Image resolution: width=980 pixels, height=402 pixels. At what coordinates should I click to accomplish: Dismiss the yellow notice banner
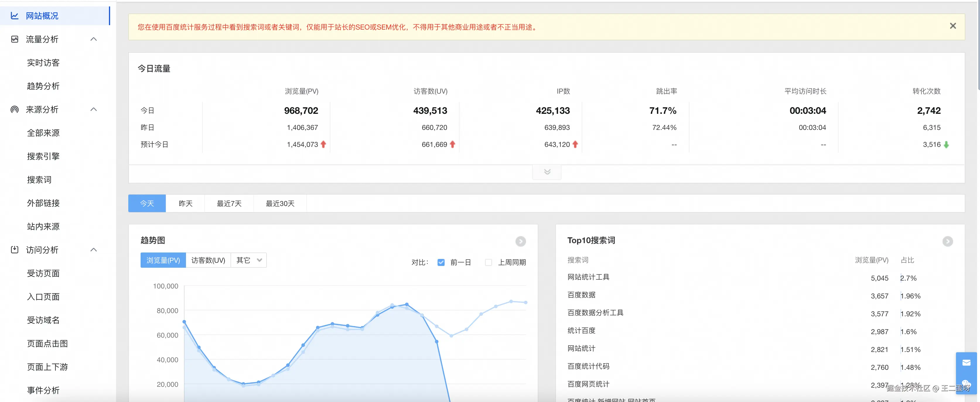(952, 26)
